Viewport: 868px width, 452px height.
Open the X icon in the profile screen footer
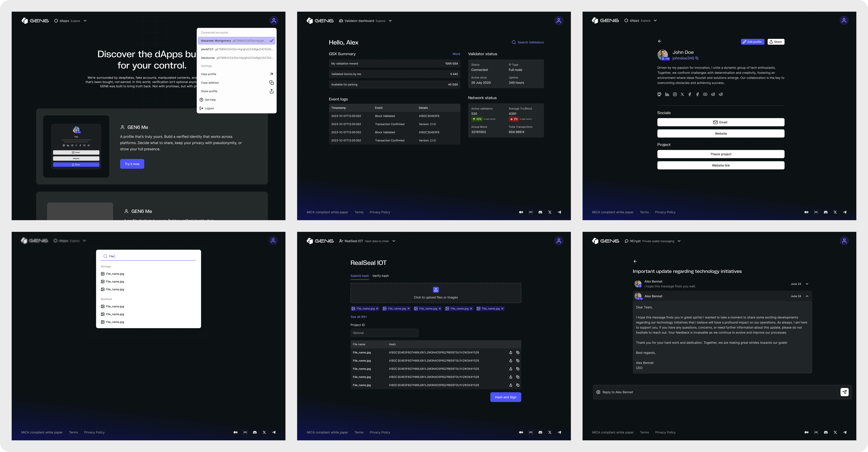coord(835,212)
